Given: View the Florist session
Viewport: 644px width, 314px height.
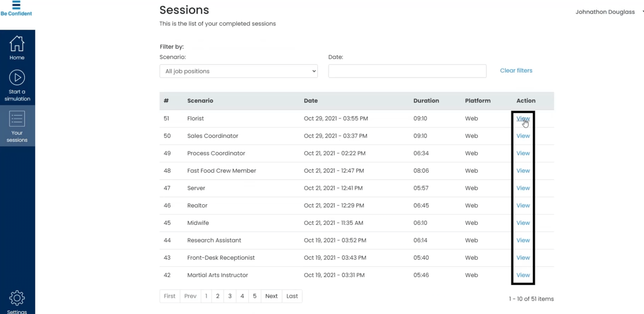Looking at the screenshot, I should [x=523, y=119].
